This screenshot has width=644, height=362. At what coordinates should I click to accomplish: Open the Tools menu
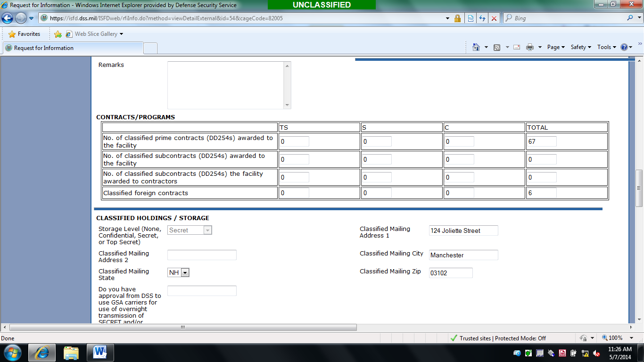pos(607,47)
